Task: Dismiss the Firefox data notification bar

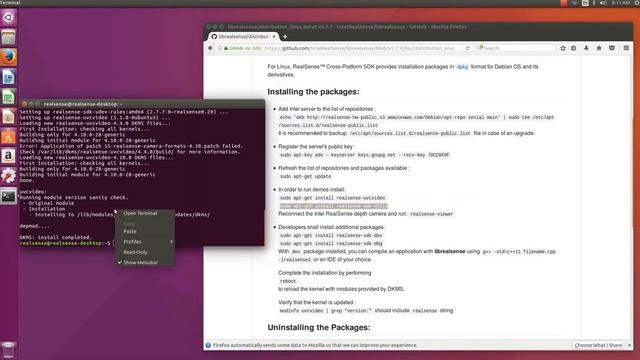Action: [x=629, y=345]
